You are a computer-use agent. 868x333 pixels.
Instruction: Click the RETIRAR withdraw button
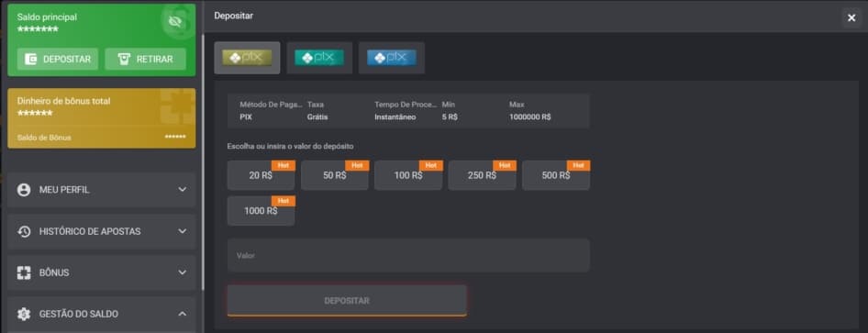click(145, 60)
